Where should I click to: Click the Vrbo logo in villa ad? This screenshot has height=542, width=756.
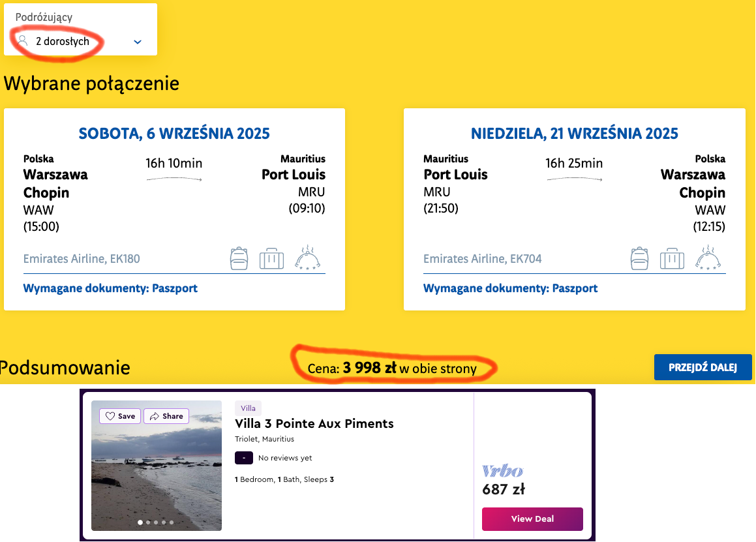[502, 471]
